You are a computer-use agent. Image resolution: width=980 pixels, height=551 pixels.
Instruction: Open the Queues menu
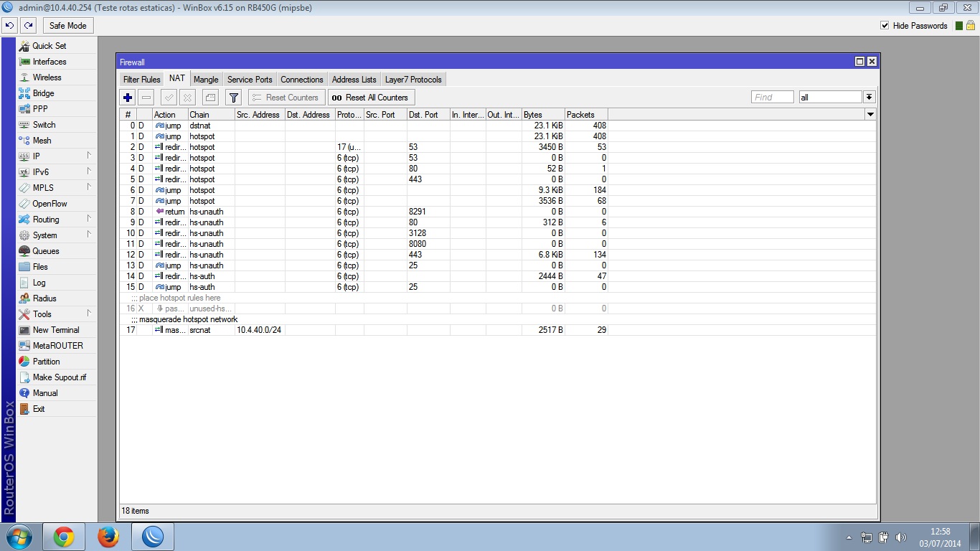(x=57, y=251)
